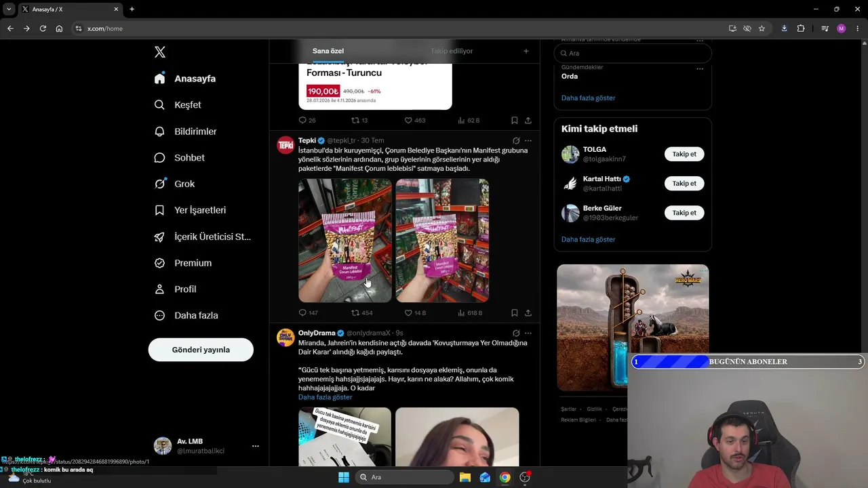
Task: Open the Profil page
Action: (176, 289)
